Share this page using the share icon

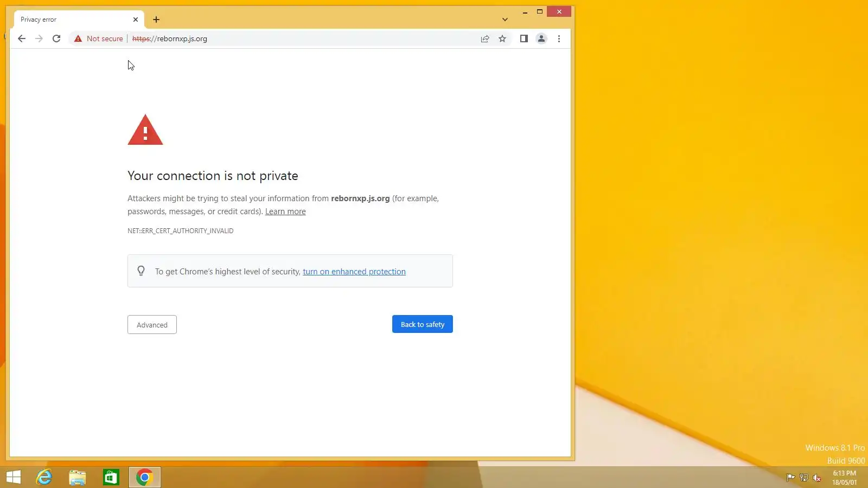click(x=485, y=38)
